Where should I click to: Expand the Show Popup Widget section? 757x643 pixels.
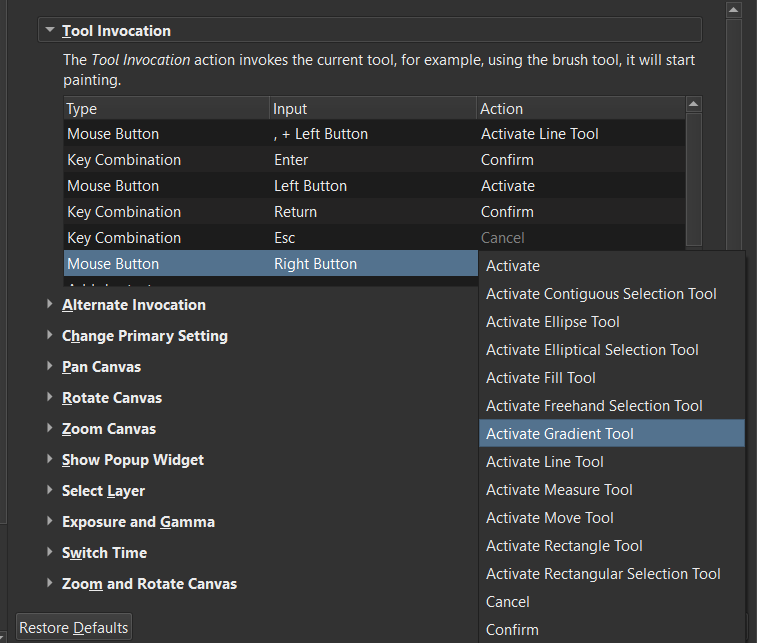(x=50, y=460)
